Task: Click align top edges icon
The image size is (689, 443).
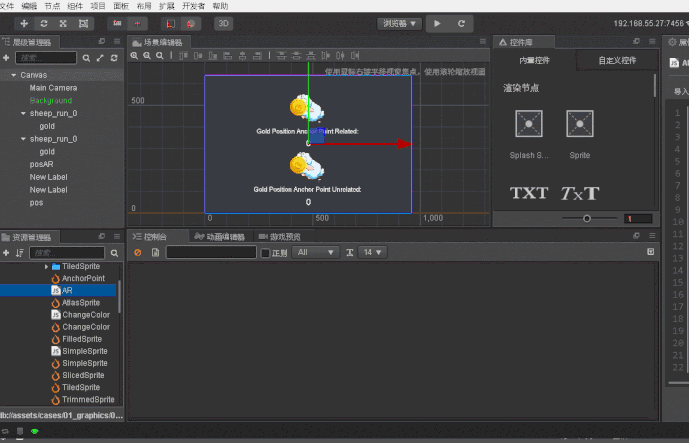Action: (x=184, y=56)
